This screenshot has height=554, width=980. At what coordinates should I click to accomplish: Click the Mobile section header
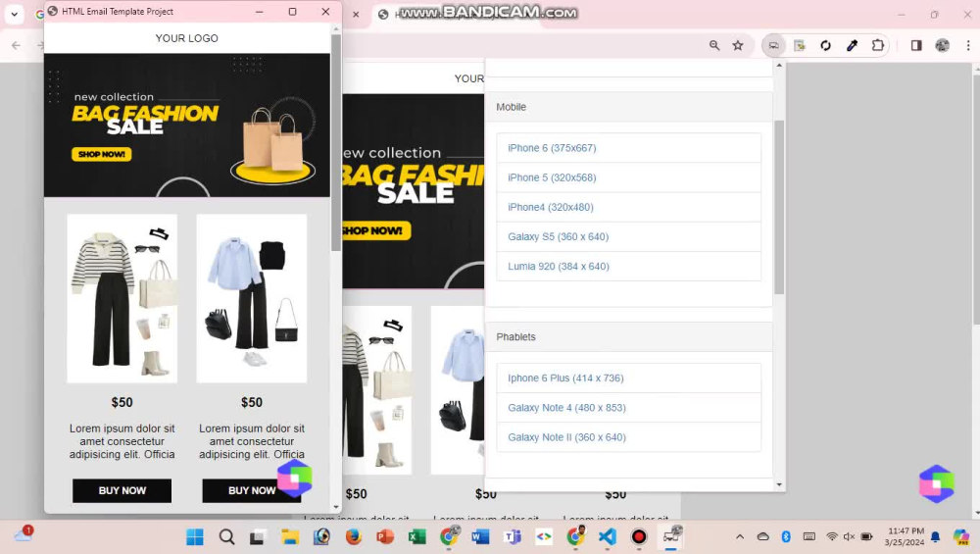[x=629, y=107]
